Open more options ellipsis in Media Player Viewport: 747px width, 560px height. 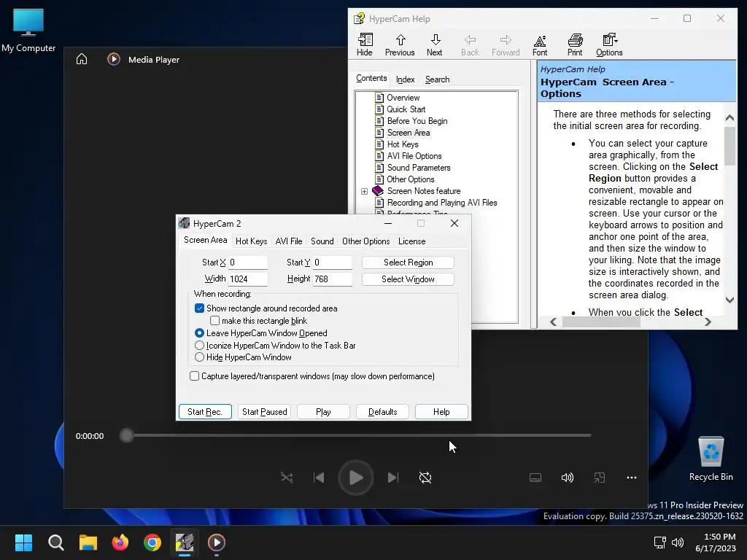(x=632, y=478)
